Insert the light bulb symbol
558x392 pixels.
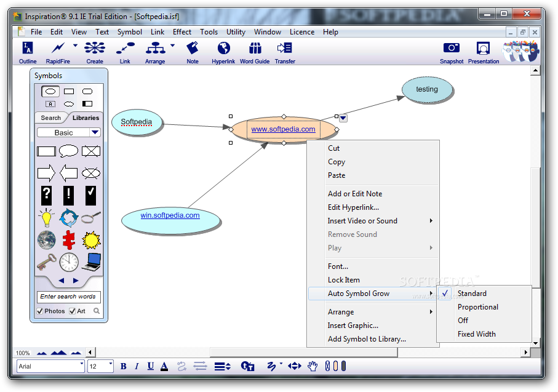click(46, 218)
